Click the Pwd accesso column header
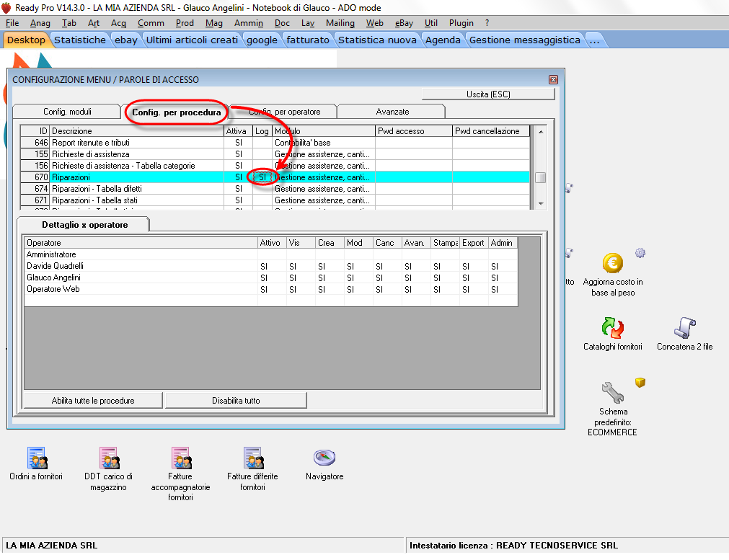 413,131
